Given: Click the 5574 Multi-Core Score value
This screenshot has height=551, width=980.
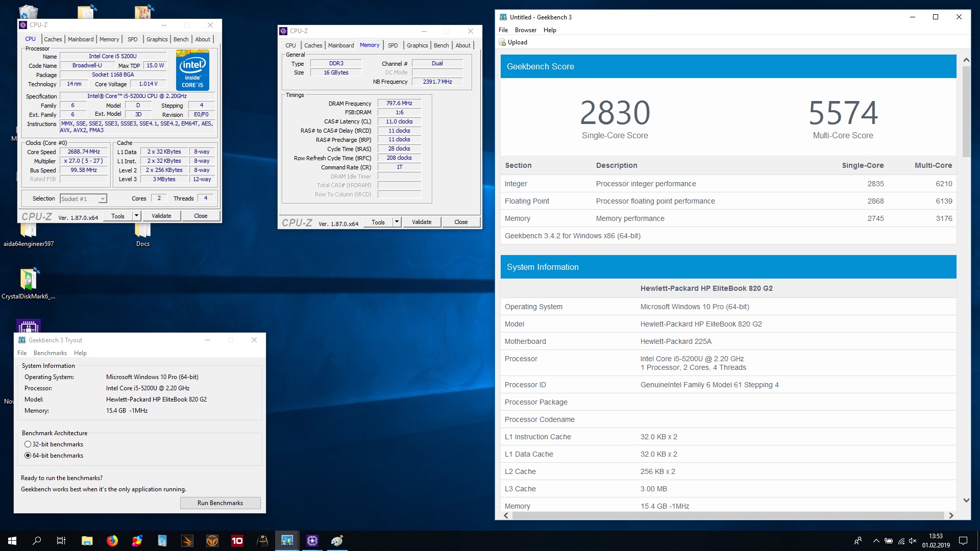Looking at the screenshot, I should point(843,113).
